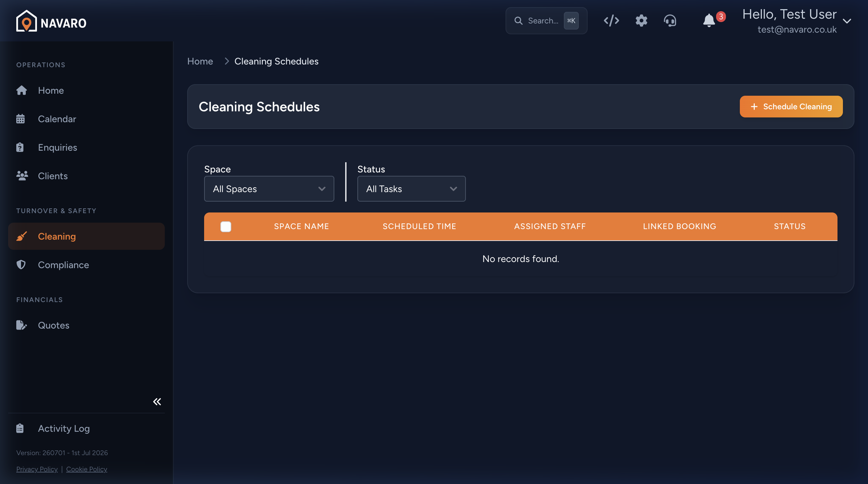Open the support headset icon

670,21
